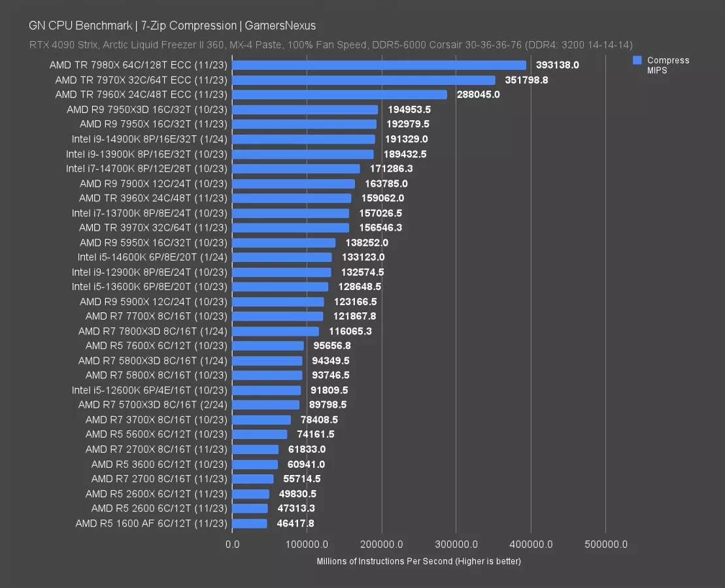725x588 pixels.
Task: Click the AMD R5 7600X row label
Action: point(156,346)
